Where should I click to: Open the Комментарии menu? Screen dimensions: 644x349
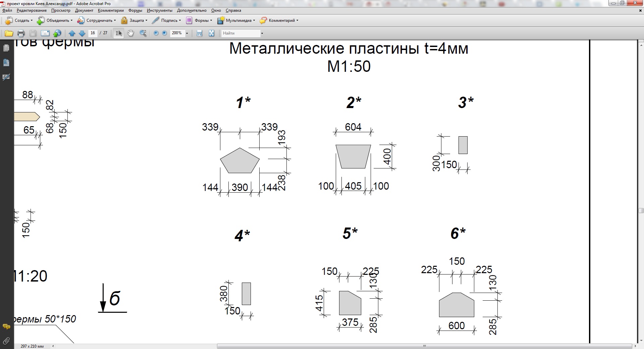(x=111, y=10)
